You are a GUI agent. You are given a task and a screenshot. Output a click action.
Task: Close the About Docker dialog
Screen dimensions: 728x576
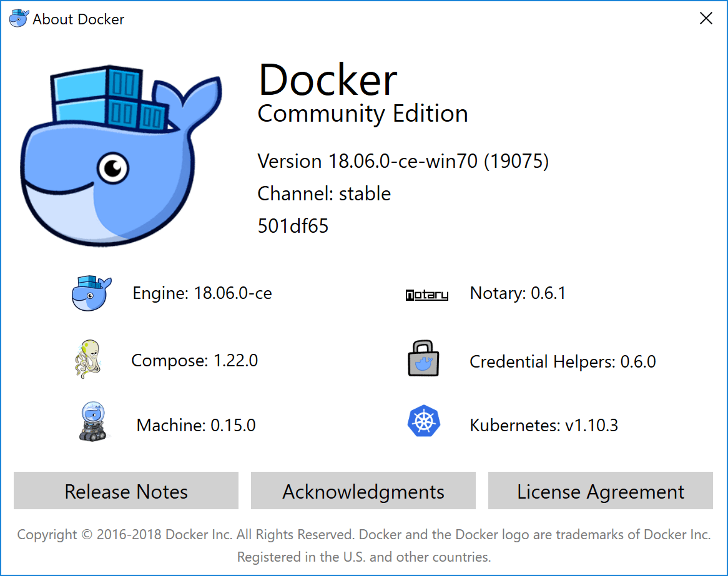(x=706, y=18)
